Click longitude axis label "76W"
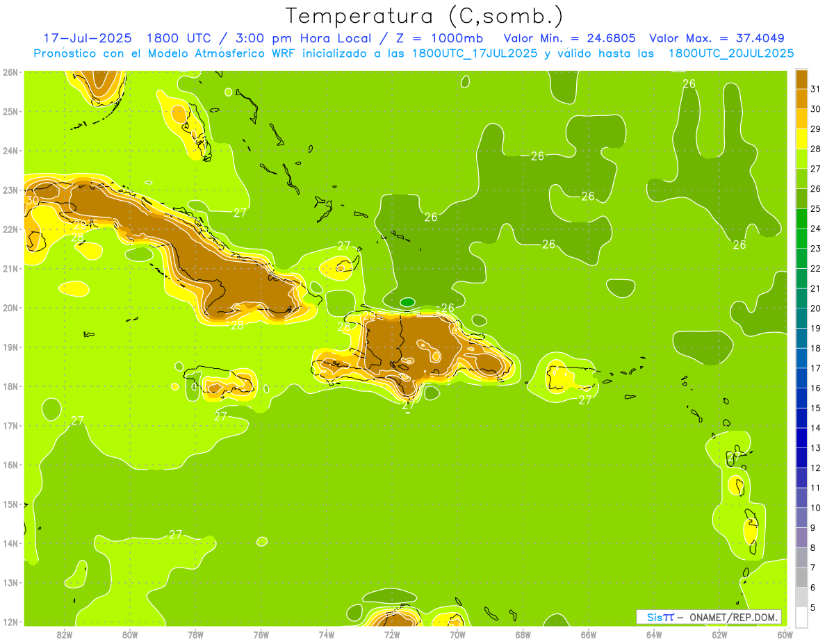 261,634
